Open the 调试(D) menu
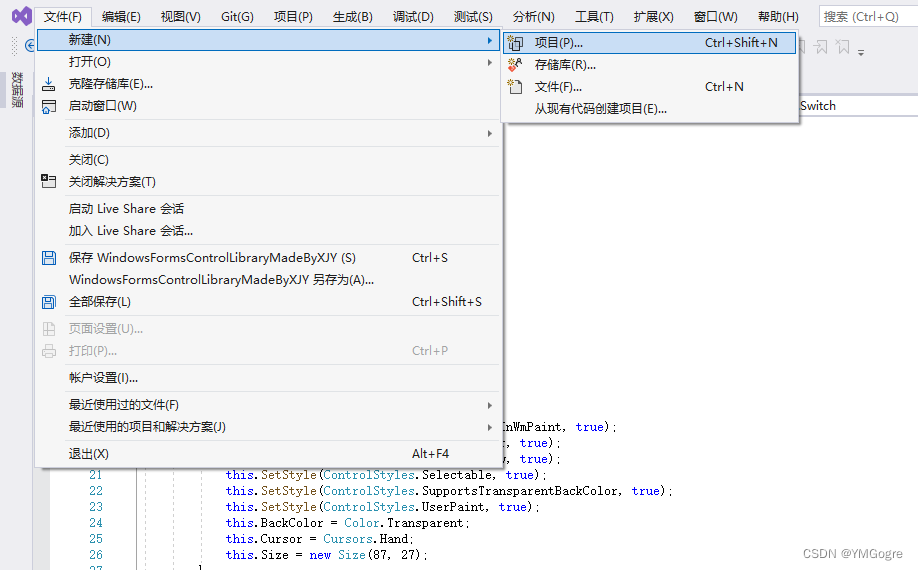Image resolution: width=918 pixels, height=570 pixels. point(413,17)
